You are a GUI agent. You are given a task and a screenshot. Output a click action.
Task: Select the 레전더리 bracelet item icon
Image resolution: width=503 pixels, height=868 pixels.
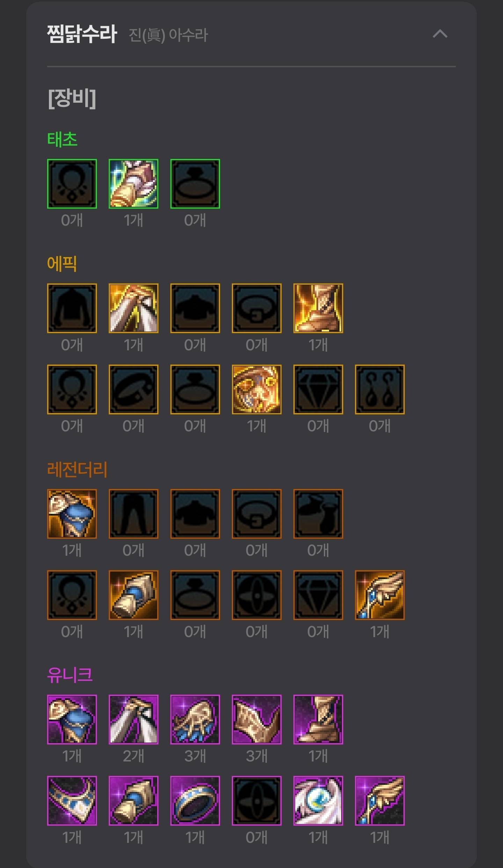pos(133,595)
